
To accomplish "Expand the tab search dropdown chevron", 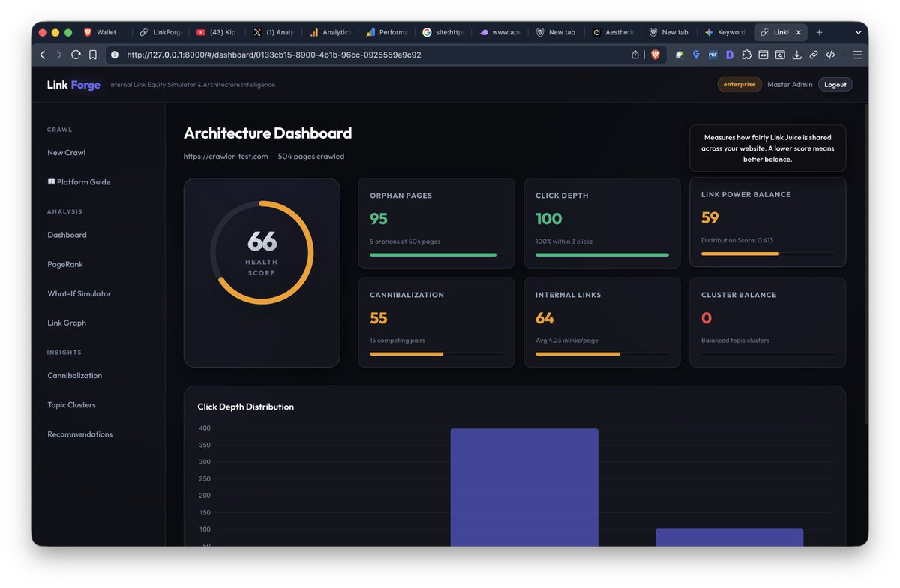I will pyautogui.click(x=859, y=32).
